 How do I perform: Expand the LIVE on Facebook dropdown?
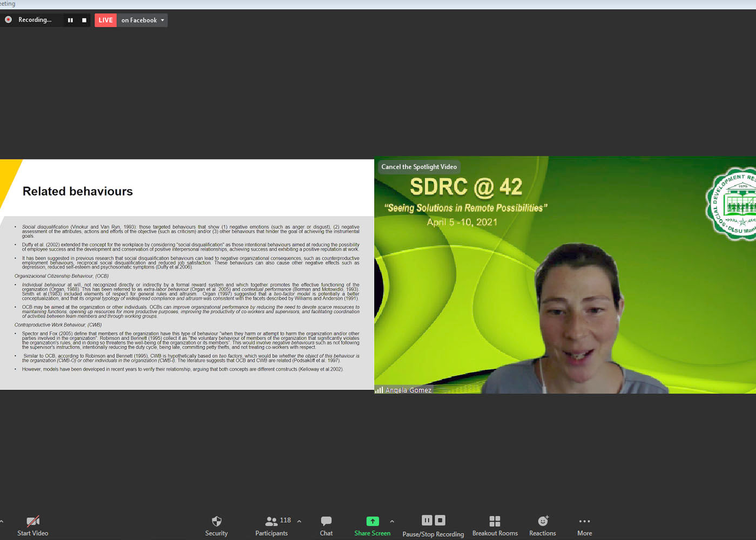163,21
